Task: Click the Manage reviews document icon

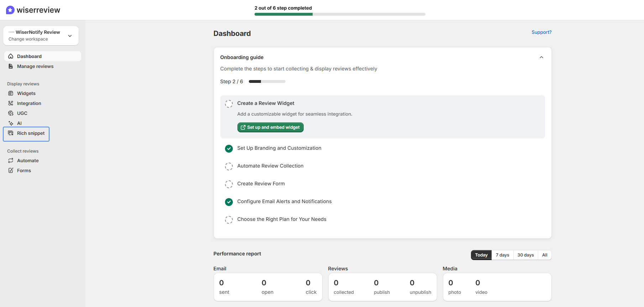Action: click(11, 66)
